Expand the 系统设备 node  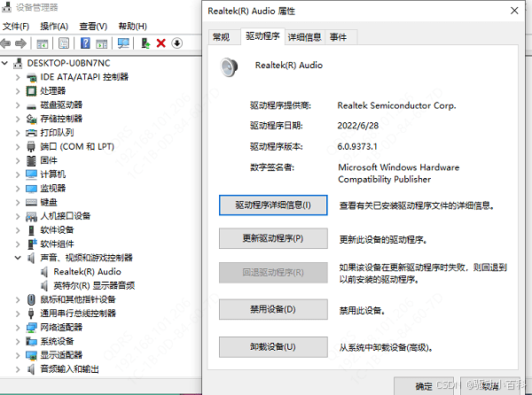tap(18, 342)
